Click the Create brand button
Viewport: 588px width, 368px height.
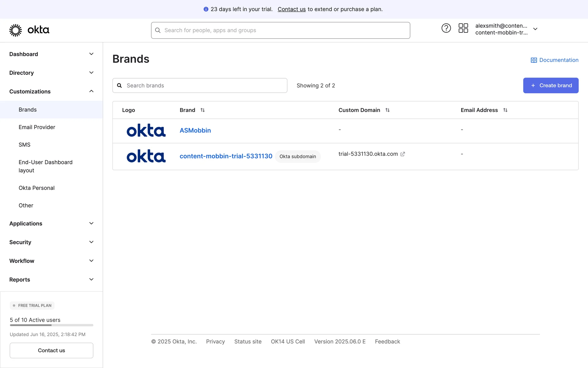[x=550, y=86]
